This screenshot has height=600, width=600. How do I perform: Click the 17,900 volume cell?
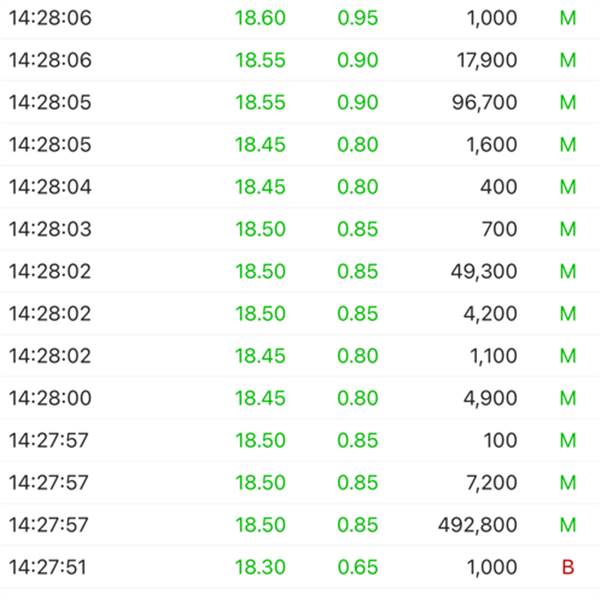click(x=483, y=60)
